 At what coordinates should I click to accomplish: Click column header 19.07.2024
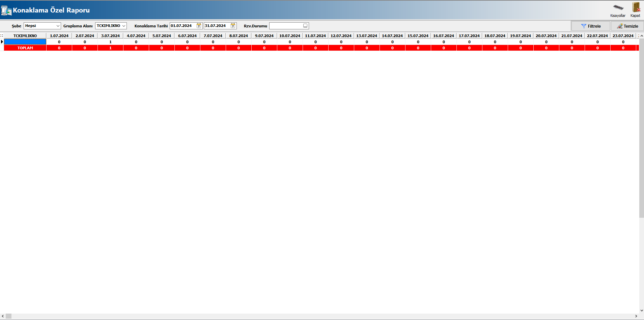coord(521,35)
